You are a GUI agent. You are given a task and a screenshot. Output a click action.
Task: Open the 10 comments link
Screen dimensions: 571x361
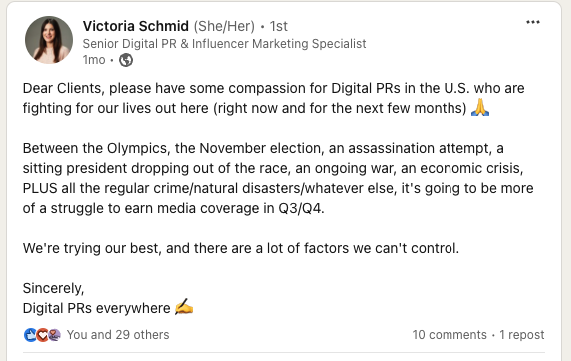point(449,335)
